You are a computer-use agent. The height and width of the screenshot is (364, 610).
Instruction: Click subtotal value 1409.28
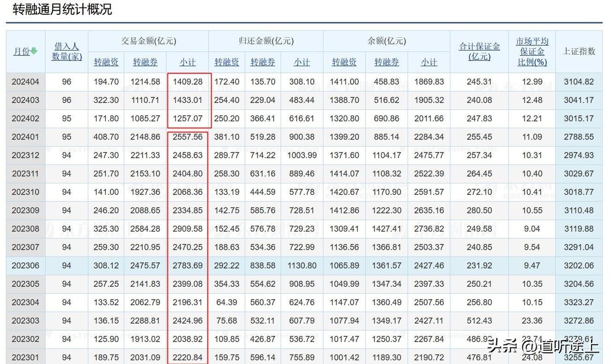[188, 82]
